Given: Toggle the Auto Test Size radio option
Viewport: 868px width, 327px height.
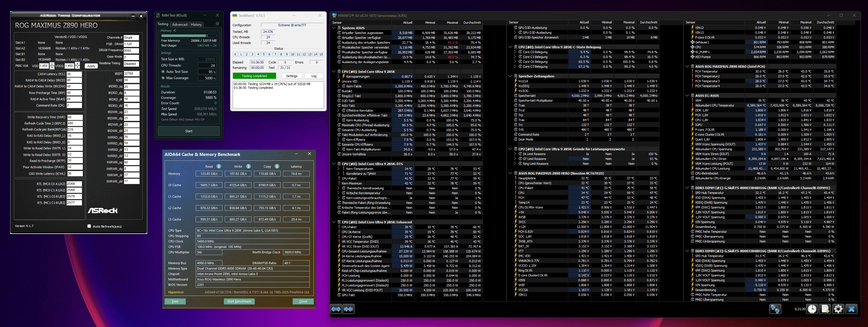Looking at the screenshot, I should [163, 72].
